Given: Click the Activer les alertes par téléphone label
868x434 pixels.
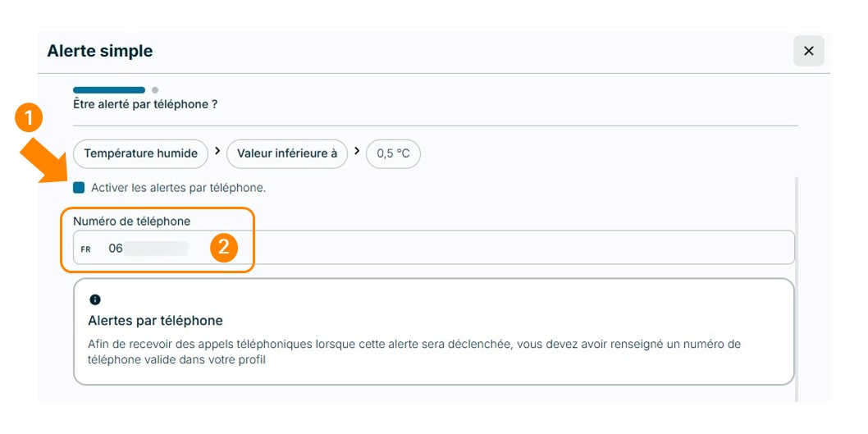Looking at the screenshot, I should pos(178,188).
